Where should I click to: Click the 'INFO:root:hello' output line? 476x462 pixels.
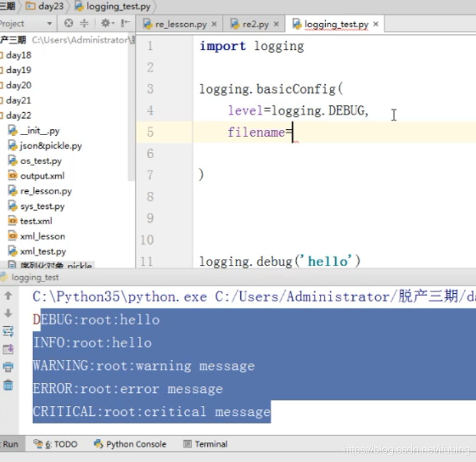pyautogui.click(x=92, y=343)
